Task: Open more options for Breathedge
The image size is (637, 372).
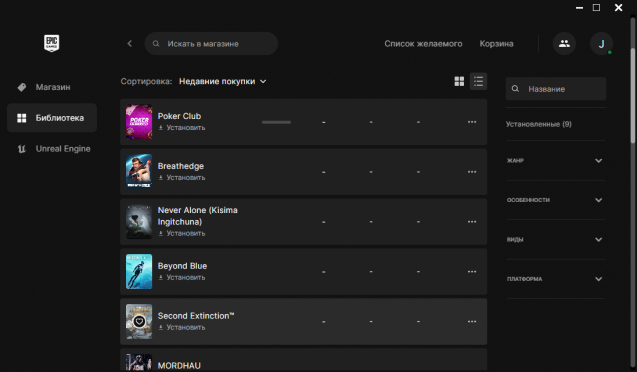Action: point(472,172)
